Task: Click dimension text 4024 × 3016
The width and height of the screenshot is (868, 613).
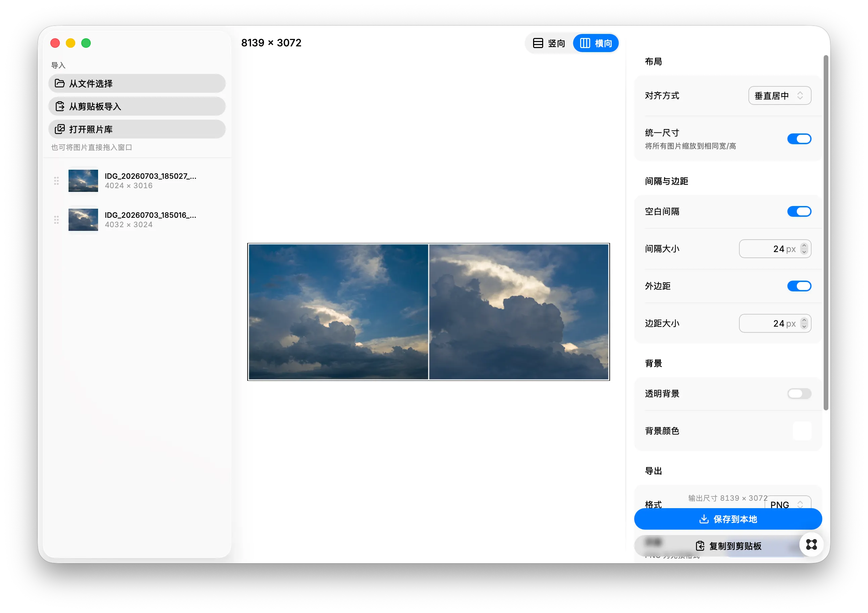Action: (x=129, y=186)
